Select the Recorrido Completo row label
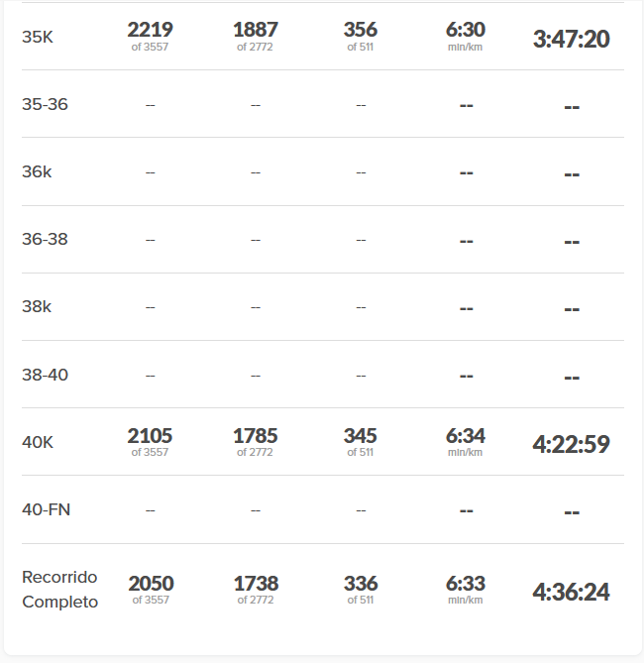 pyautogui.click(x=59, y=589)
